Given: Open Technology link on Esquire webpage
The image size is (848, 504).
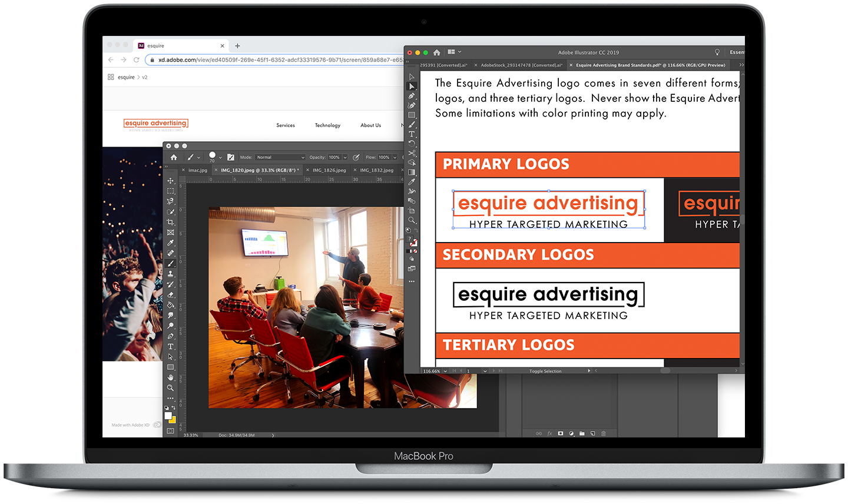Looking at the screenshot, I should coord(327,125).
